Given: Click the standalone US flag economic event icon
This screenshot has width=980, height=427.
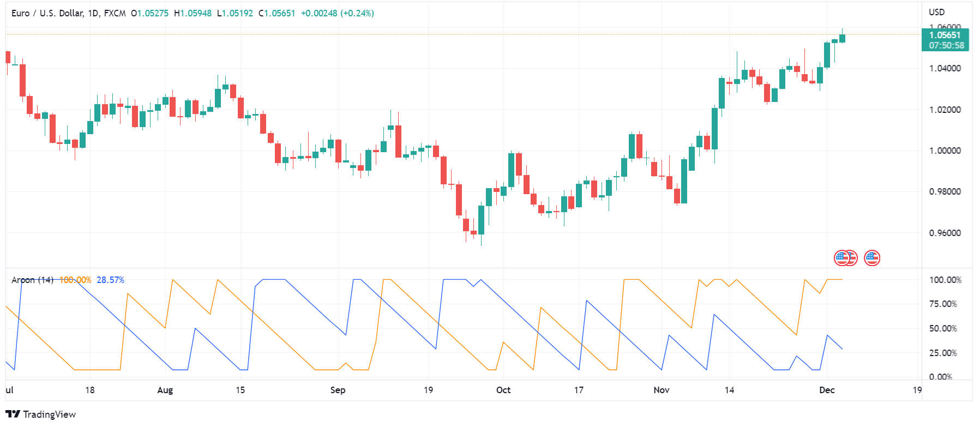Looking at the screenshot, I should click(872, 258).
